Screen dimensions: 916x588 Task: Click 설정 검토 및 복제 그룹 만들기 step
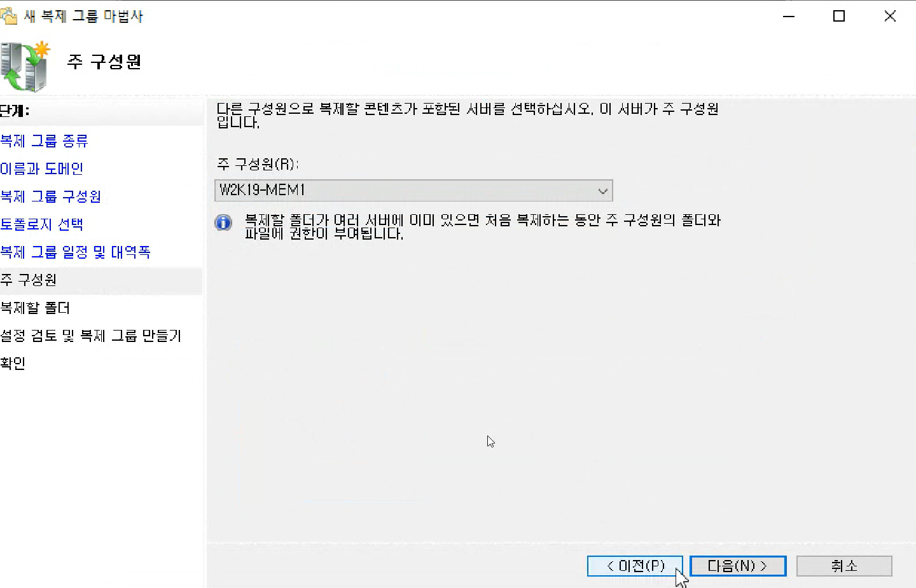coord(90,336)
